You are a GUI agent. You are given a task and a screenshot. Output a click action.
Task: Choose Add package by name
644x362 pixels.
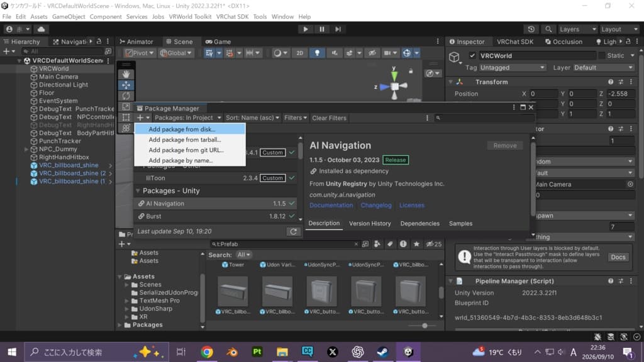tap(190, 160)
